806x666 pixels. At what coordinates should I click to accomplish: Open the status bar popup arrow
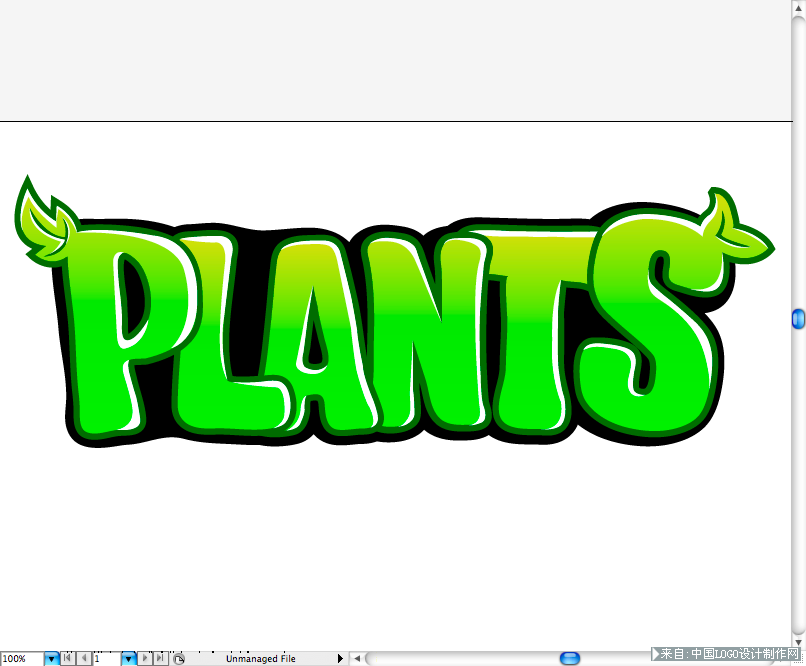coord(340,658)
